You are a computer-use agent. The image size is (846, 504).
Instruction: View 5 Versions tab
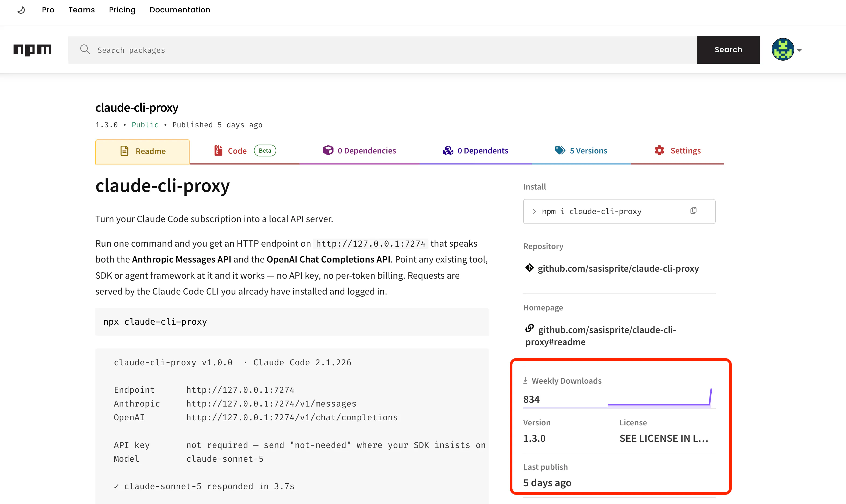pyautogui.click(x=581, y=151)
